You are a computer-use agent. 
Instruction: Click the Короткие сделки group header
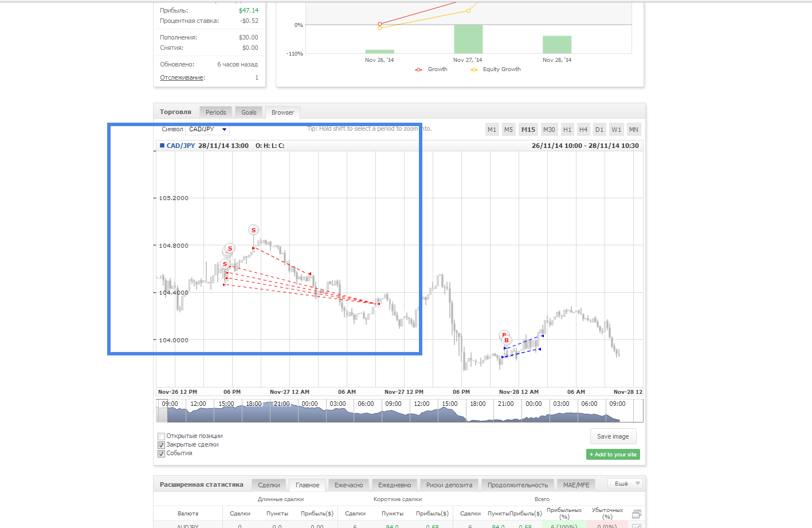[398, 499]
